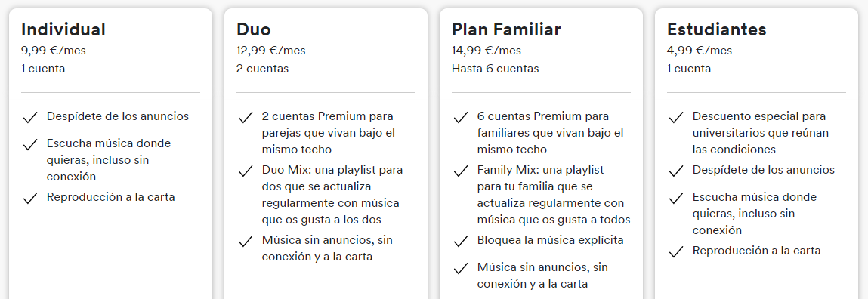The width and height of the screenshot is (868, 299).
Task: Click the 14,99 €/mes price text
Action: [486, 51]
